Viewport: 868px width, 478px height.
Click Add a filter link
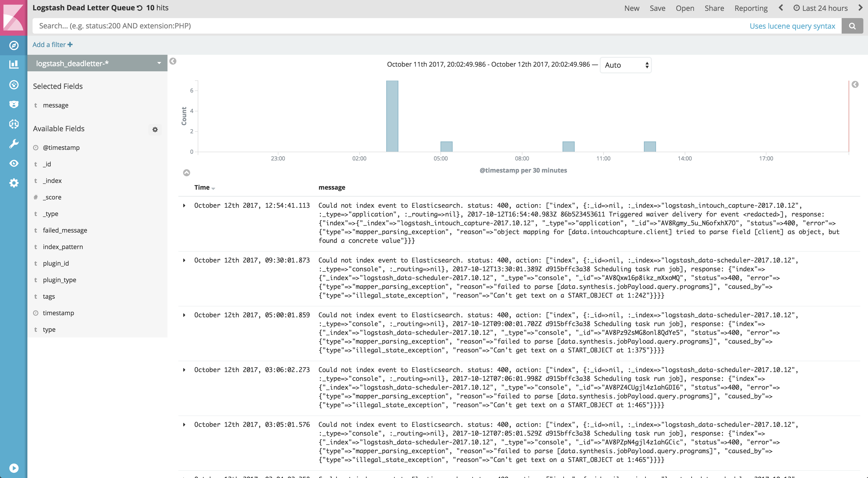point(52,44)
